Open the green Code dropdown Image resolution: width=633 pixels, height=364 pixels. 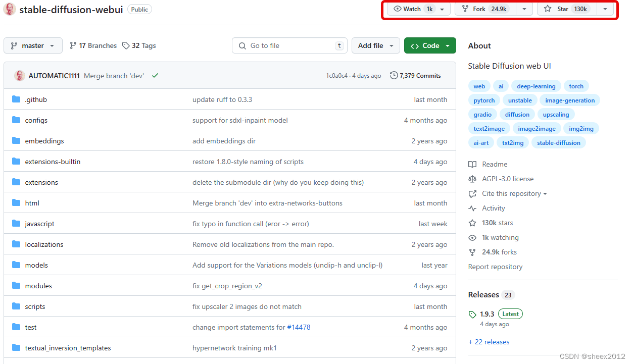point(430,45)
